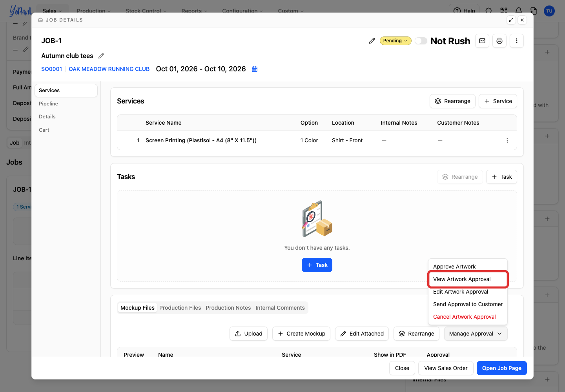Select View Artwork Approval menu item
This screenshot has height=392, width=565.
coord(468,279)
